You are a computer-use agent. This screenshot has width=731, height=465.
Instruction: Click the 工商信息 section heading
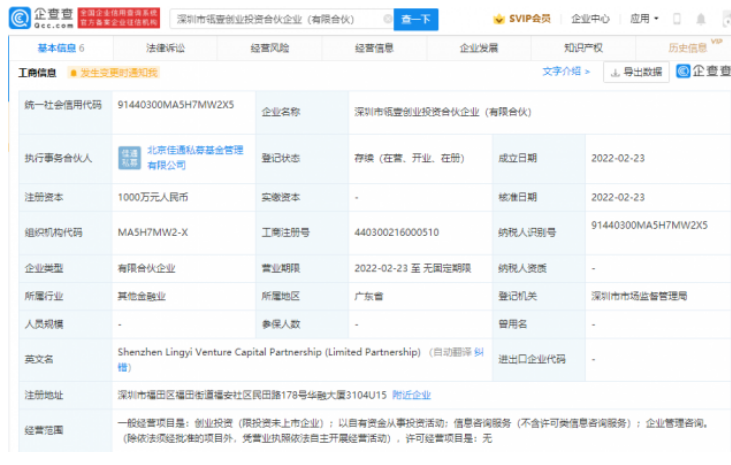click(x=37, y=73)
